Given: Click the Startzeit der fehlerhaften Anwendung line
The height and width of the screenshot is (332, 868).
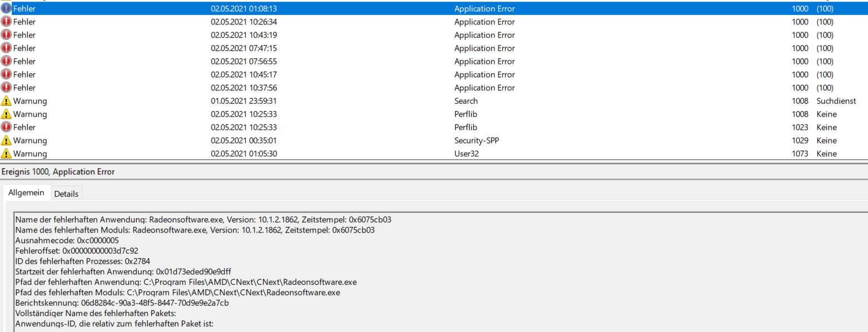Looking at the screenshot, I should click(x=123, y=271).
